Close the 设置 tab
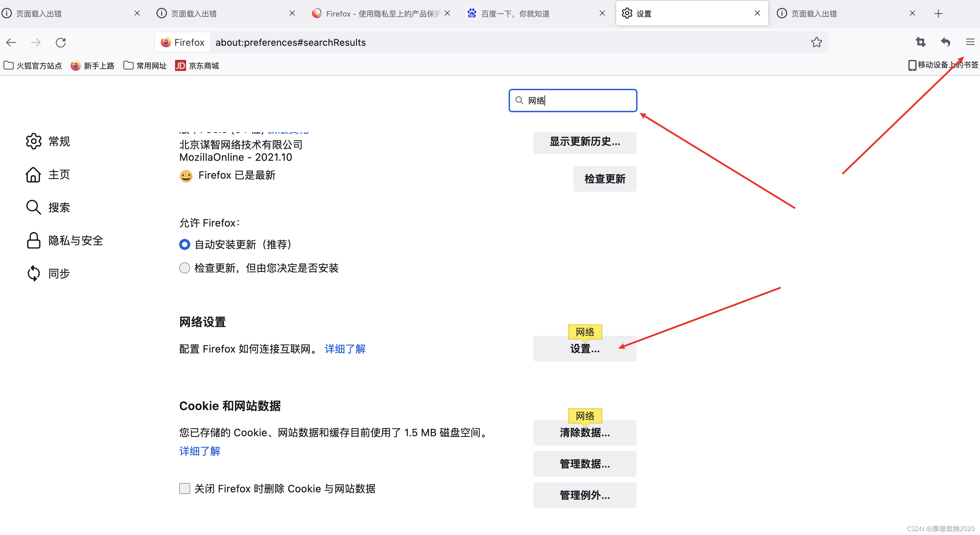Viewport: 980px width, 535px height. click(x=757, y=13)
